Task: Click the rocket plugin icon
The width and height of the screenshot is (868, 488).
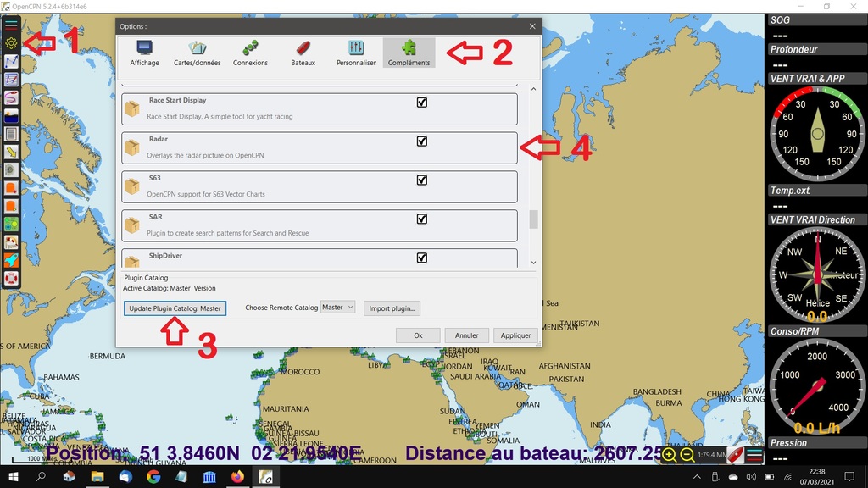Action: (x=11, y=260)
